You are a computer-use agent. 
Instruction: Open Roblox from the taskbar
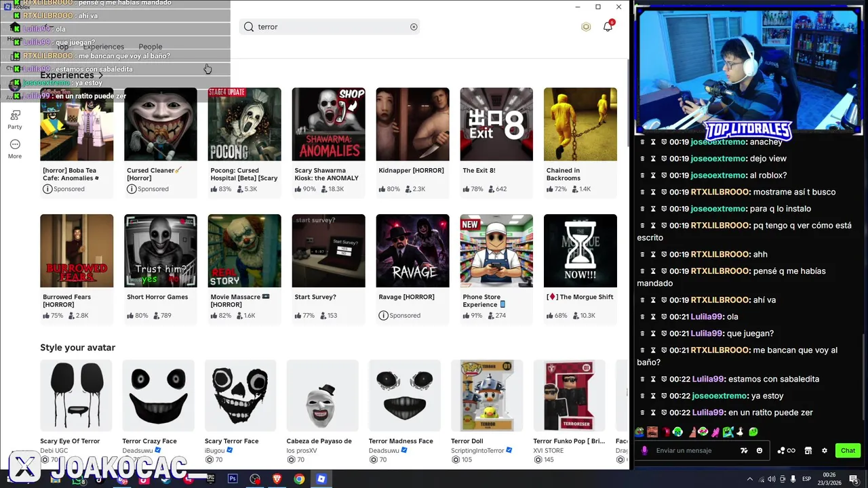[x=321, y=479]
